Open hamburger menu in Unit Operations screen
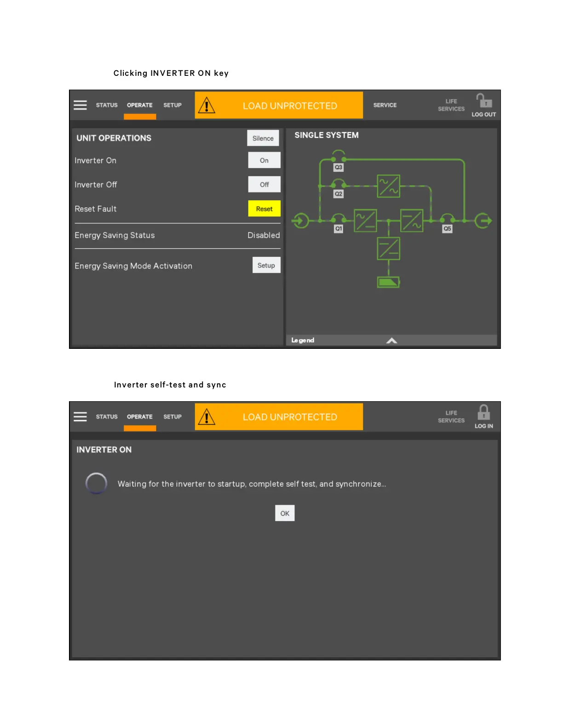The image size is (563, 728). pos(80,105)
